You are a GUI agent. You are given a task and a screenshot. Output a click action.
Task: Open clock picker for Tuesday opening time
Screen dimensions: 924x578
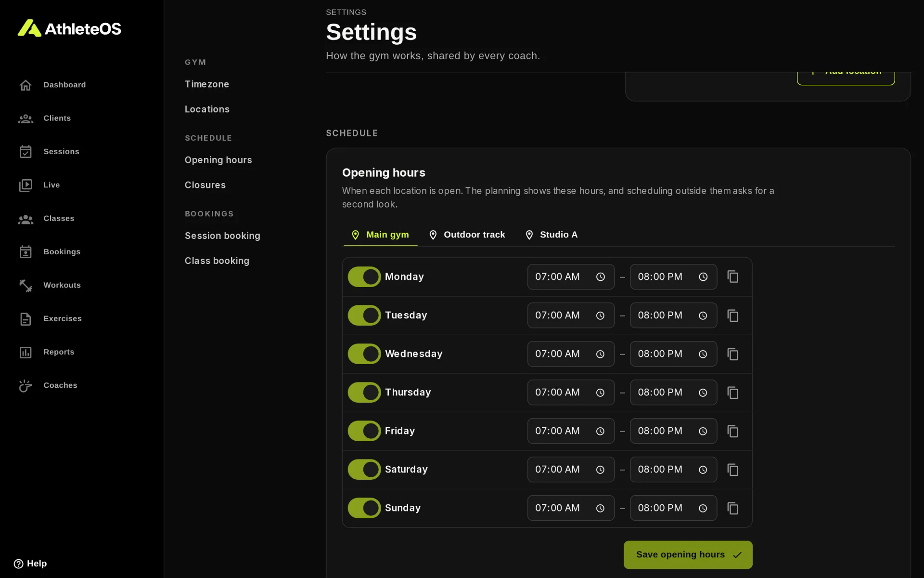click(600, 315)
